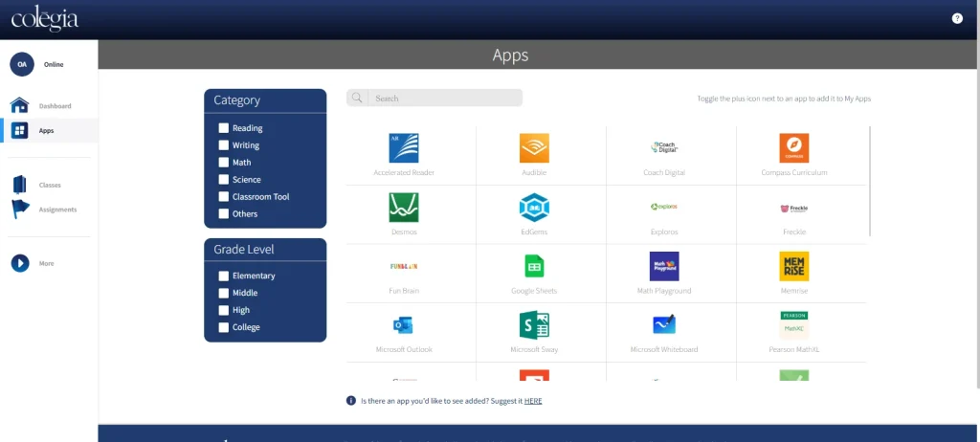Check the Others category checkbox
This screenshot has width=980, height=442.
tap(224, 213)
